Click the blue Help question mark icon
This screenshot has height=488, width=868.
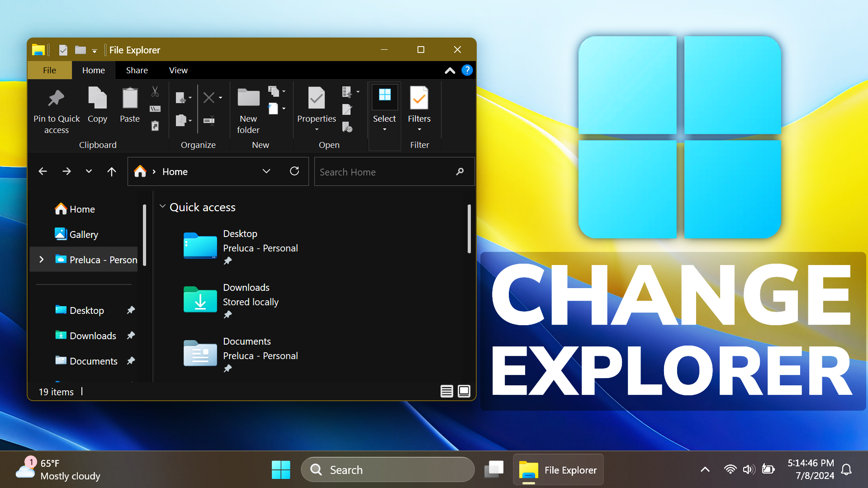[467, 71]
